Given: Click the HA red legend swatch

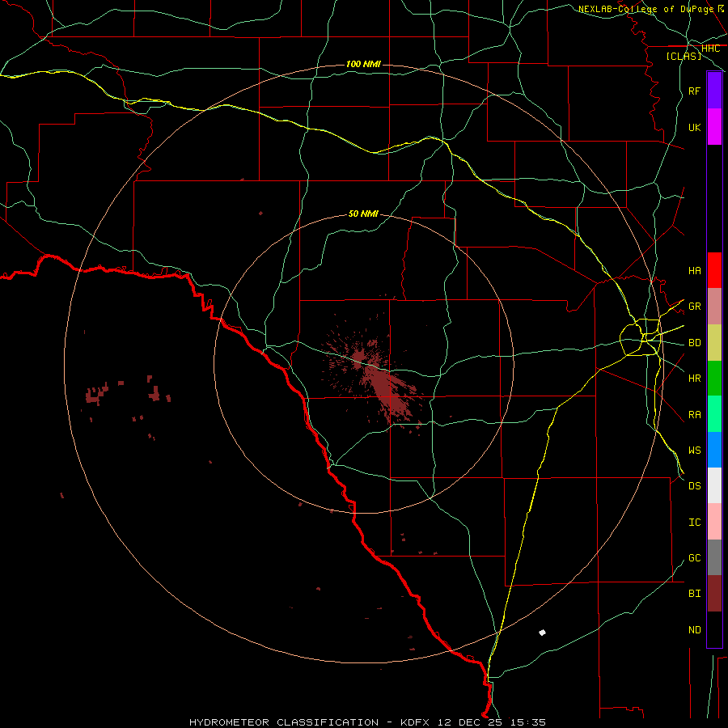Looking at the screenshot, I should [714, 270].
